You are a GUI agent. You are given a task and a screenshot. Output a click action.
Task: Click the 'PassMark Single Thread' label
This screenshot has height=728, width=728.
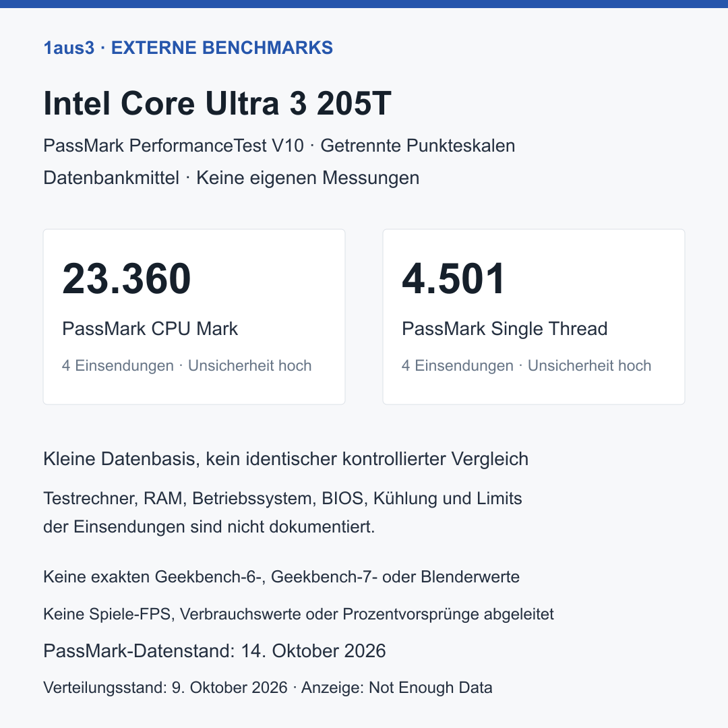point(505,329)
